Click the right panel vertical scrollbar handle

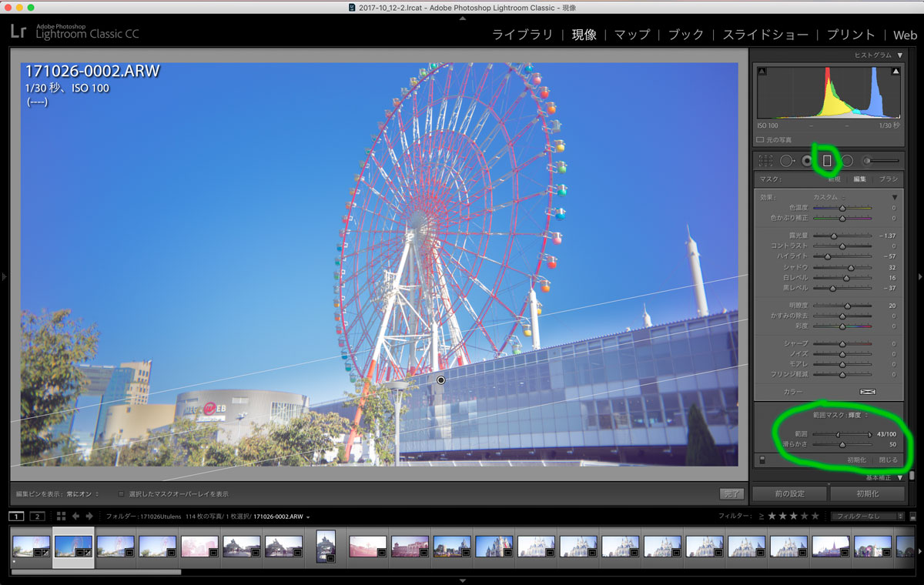pos(912,476)
